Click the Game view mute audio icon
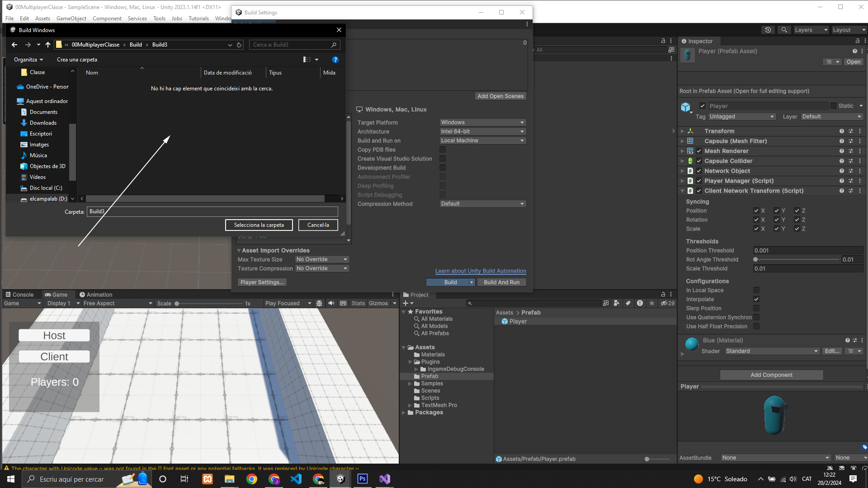This screenshot has height=488, width=868. click(331, 303)
